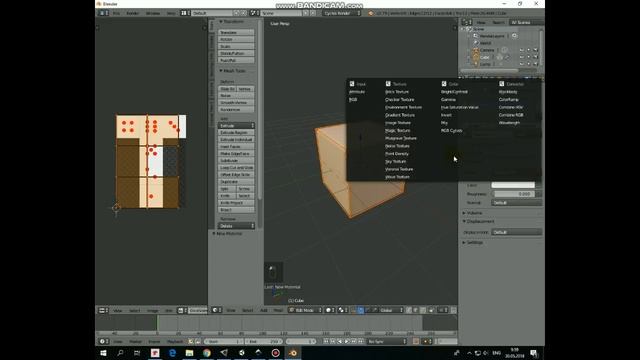This screenshot has height=360, width=640.
Task: Click the 3D view editor type icon
Action: pos(217,310)
